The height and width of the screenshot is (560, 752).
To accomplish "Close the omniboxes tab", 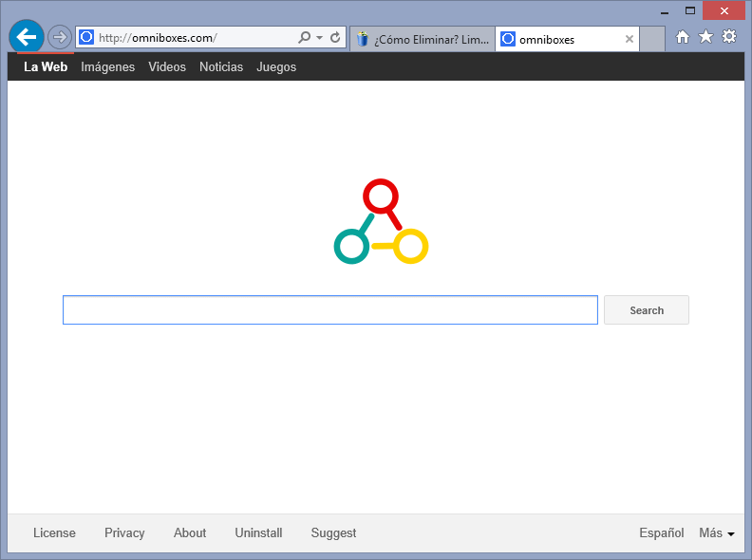I will tap(630, 39).
